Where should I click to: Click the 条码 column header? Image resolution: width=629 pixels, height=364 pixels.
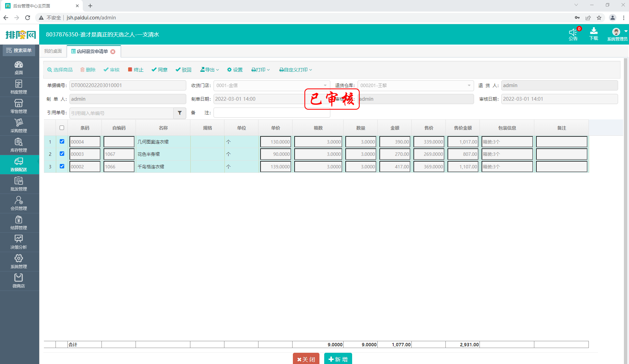(x=85, y=128)
